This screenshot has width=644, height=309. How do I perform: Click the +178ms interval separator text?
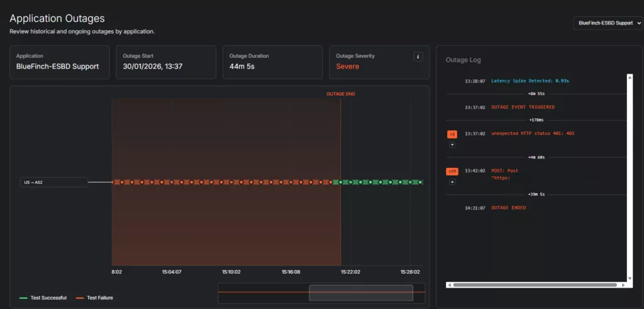tap(536, 120)
